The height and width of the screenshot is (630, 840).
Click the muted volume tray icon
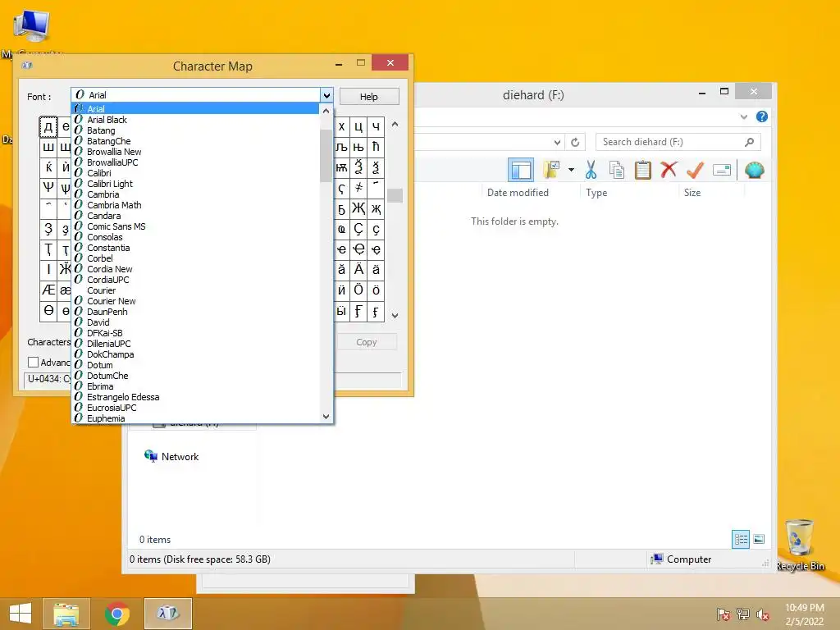pyautogui.click(x=763, y=614)
